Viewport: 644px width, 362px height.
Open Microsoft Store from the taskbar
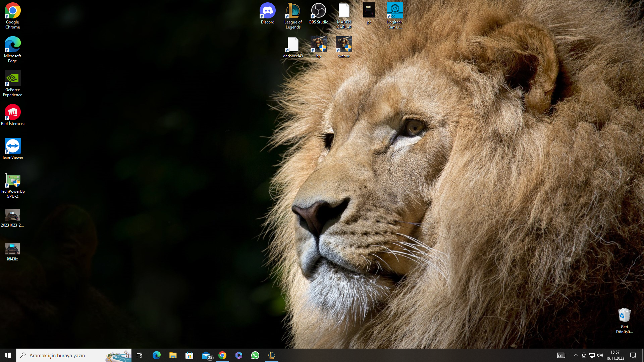(189, 355)
